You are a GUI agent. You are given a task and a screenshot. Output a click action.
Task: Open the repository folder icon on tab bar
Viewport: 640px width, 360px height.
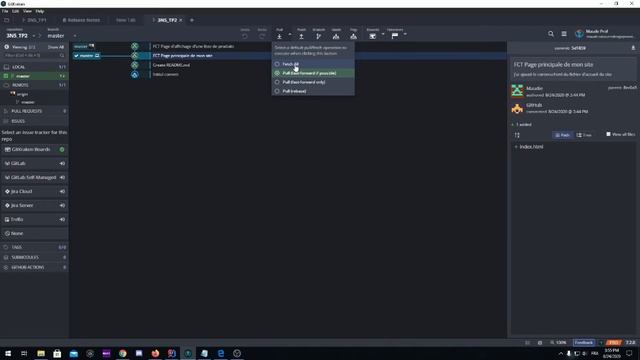coord(7,20)
